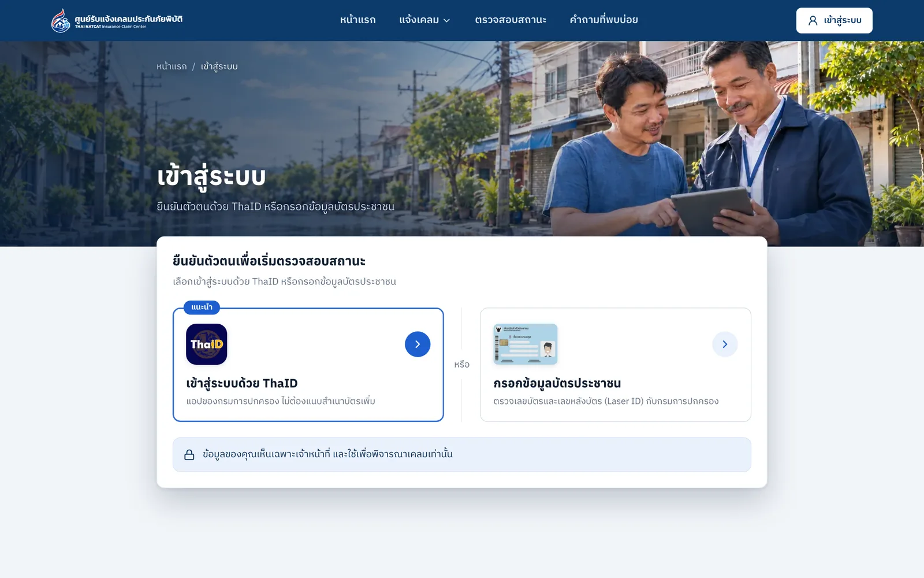Click the large เข้าสู่ระบบ hero title
Viewport: 924px width, 578px height.
(x=211, y=177)
